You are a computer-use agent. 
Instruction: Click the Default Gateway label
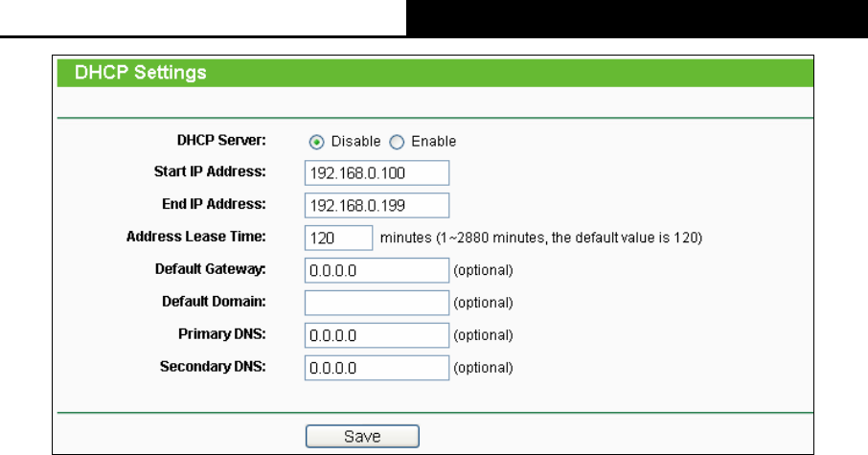tap(211, 269)
